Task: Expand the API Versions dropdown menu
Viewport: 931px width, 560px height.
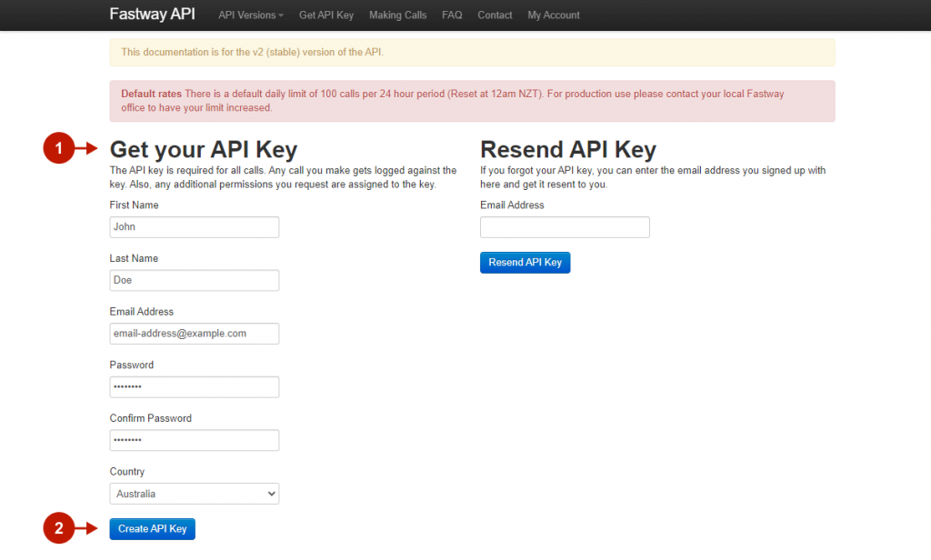Action: (251, 15)
